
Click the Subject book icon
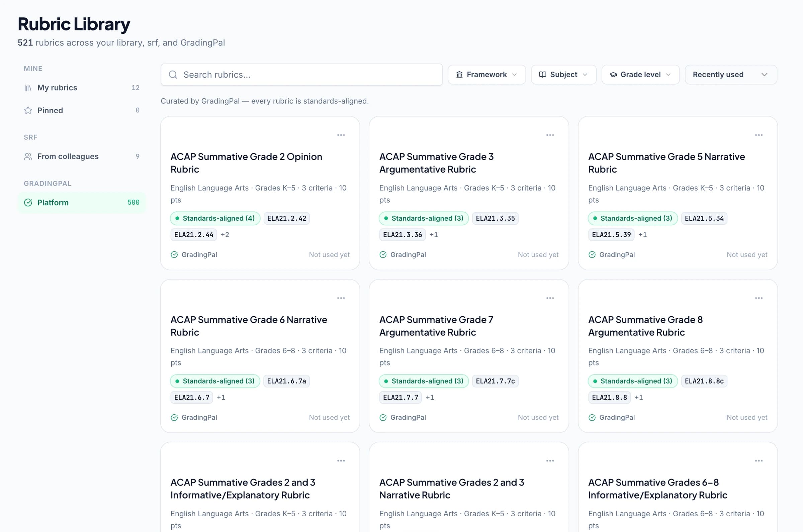coord(543,75)
